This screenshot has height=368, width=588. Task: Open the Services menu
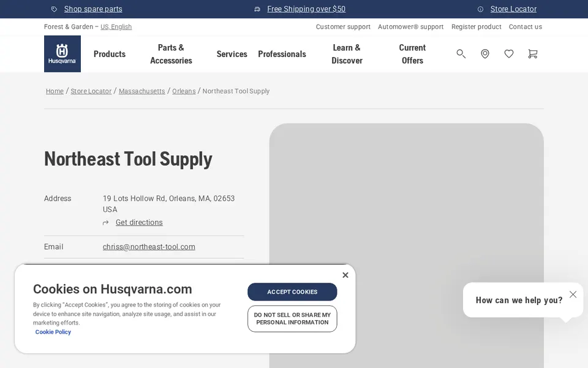pos(232,54)
